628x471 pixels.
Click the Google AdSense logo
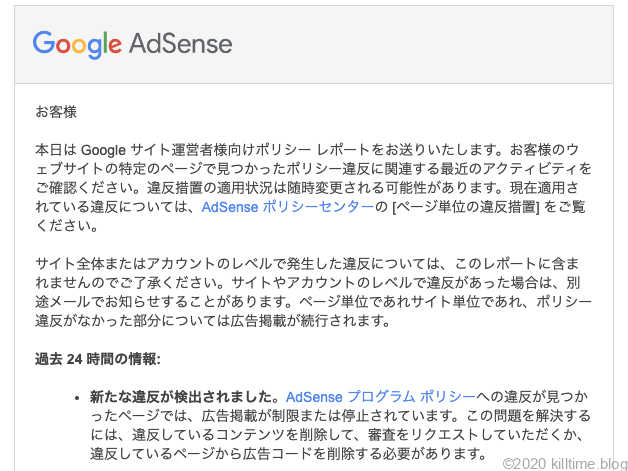tap(132, 44)
